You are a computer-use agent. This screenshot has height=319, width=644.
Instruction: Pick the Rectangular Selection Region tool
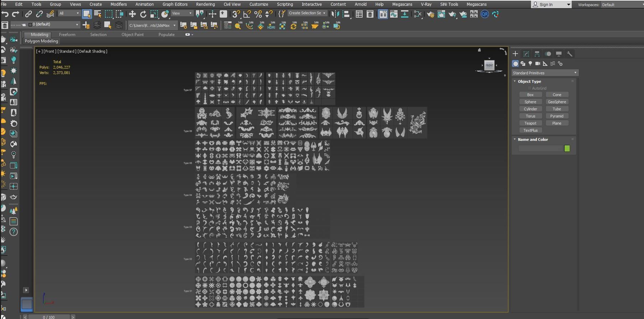[x=109, y=14]
